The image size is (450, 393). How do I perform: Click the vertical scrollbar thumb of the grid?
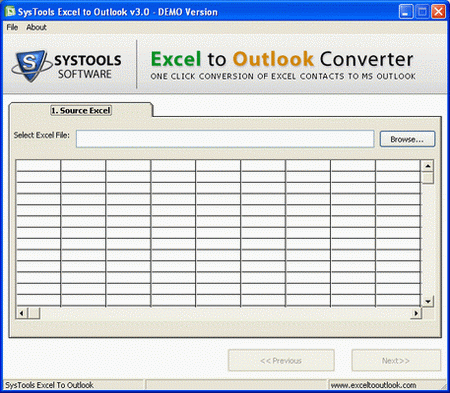click(x=428, y=178)
